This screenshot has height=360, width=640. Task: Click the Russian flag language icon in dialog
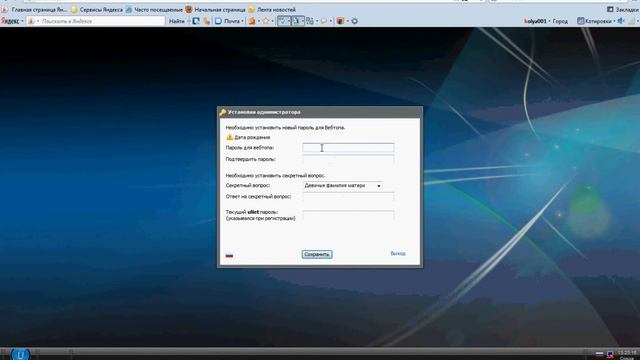pyautogui.click(x=229, y=256)
